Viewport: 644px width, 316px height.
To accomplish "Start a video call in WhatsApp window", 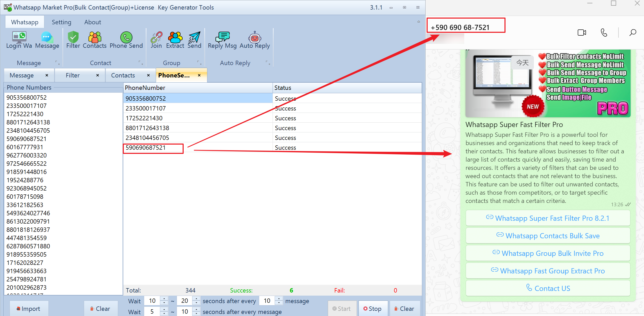I will (582, 33).
